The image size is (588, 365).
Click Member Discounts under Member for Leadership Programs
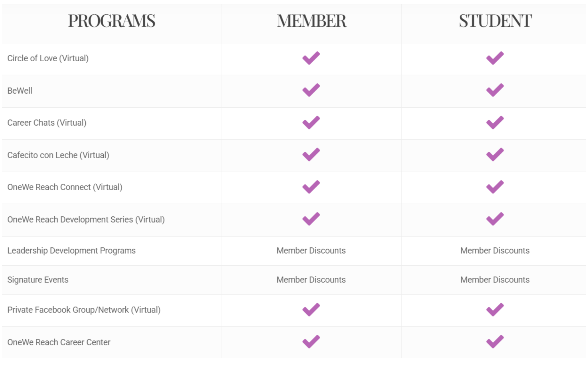pyautogui.click(x=311, y=251)
